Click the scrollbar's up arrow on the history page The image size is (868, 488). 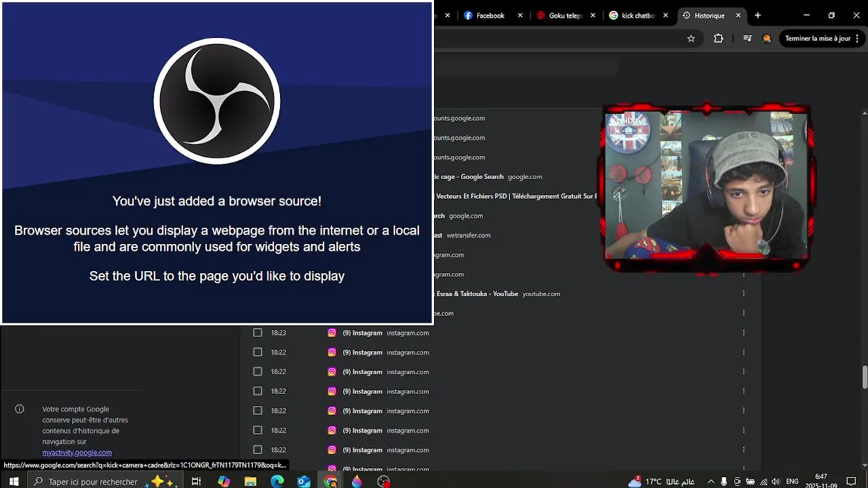(865, 112)
